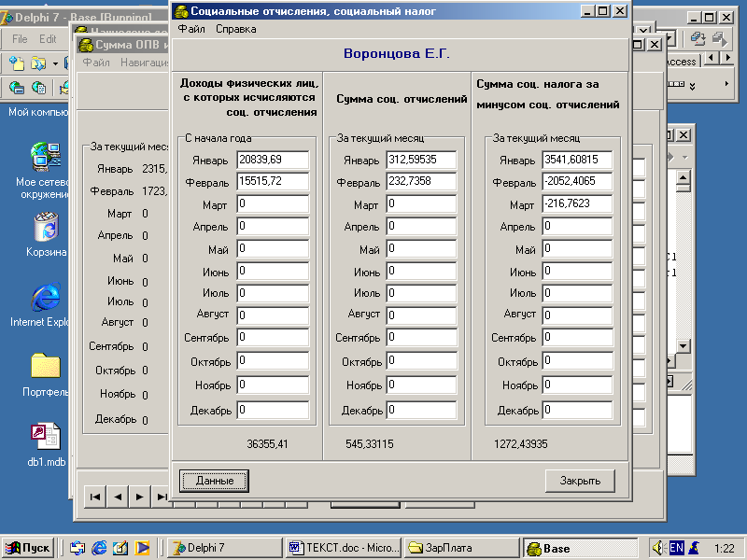Click the app icon in social tax title bar

point(181,11)
